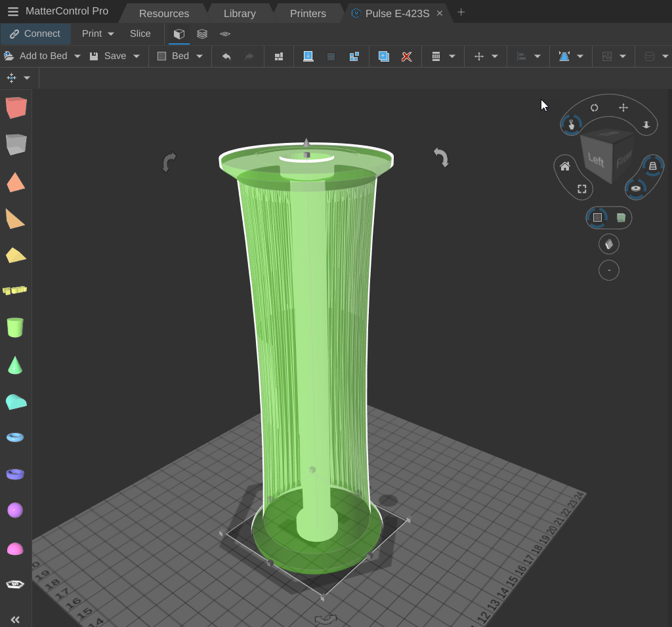Open the transform move dropdown arrow

point(495,56)
